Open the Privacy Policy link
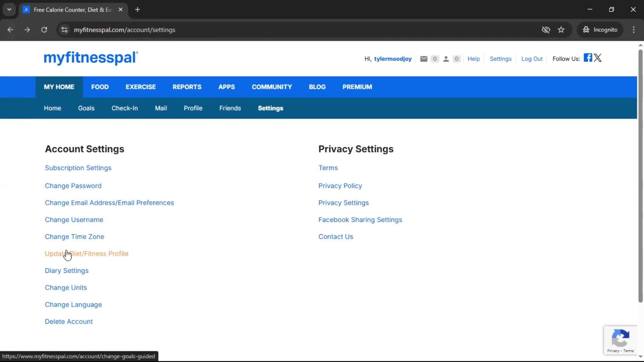 (340, 186)
